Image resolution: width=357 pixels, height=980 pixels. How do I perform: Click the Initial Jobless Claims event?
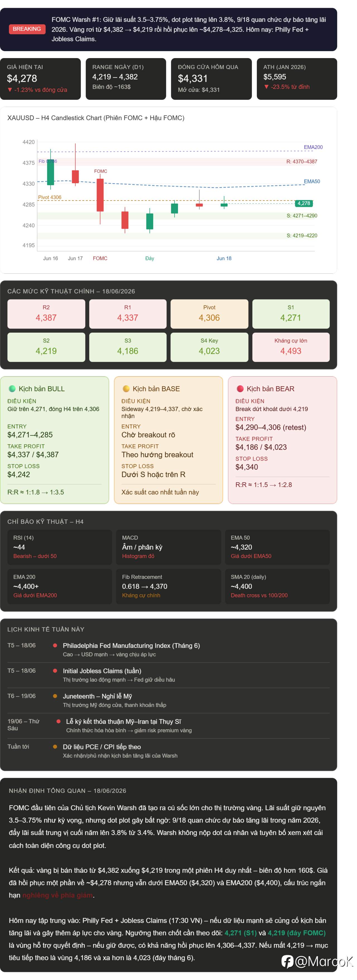pyautogui.click(x=102, y=671)
